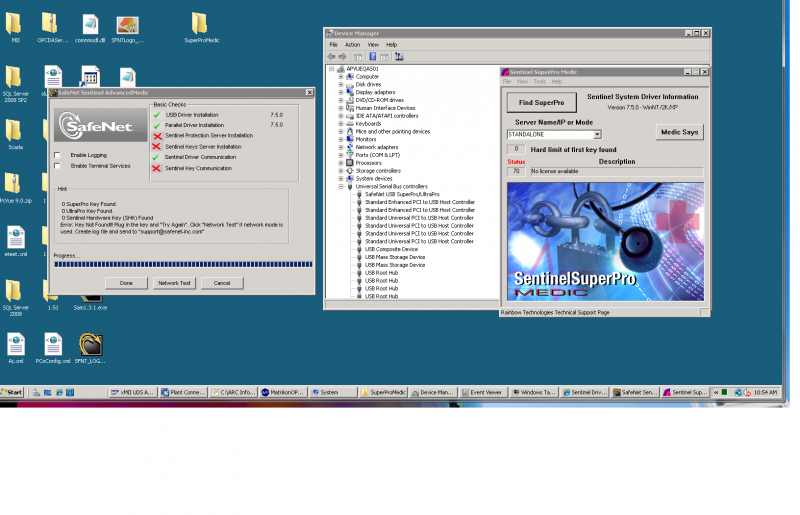This screenshot has width=800, height=515.
Task: Open the Action menu in Device Manager
Action: [x=352, y=45]
